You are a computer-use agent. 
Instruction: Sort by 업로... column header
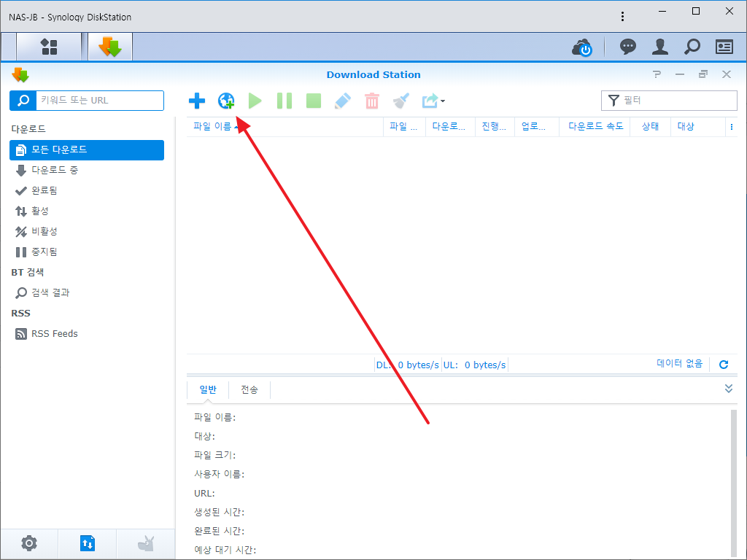pyautogui.click(x=536, y=126)
